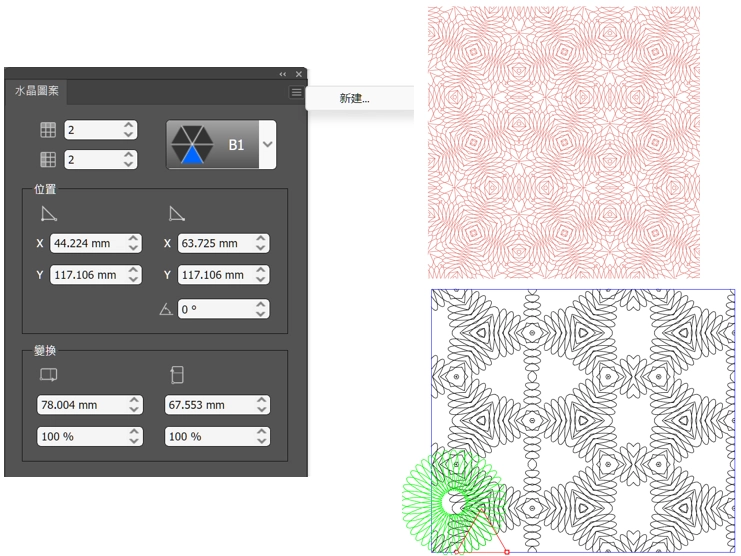Collapse the panel with the double-arrow icon
The height and width of the screenshot is (556, 741).
(x=283, y=74)
